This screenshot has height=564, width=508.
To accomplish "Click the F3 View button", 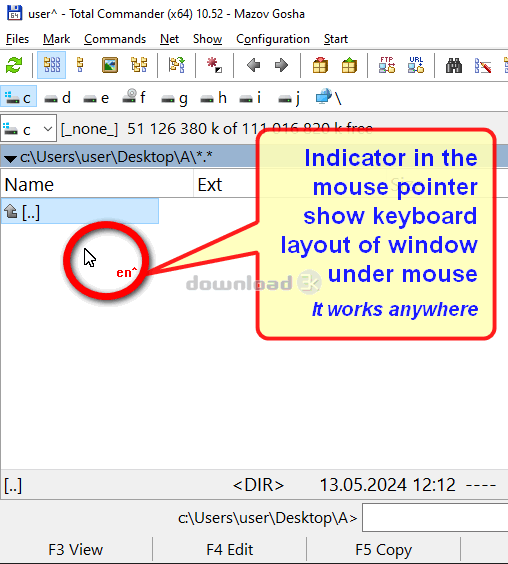I will coord(76,550).
